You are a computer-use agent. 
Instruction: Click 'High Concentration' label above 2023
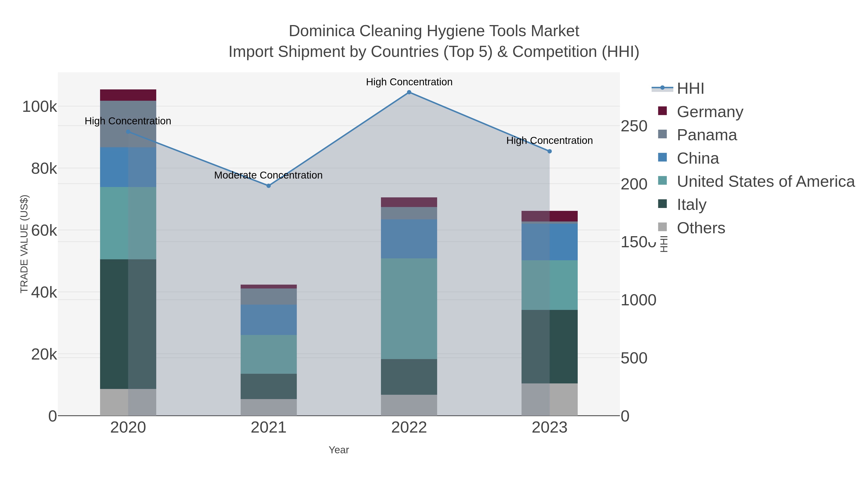tap(549, 140)
